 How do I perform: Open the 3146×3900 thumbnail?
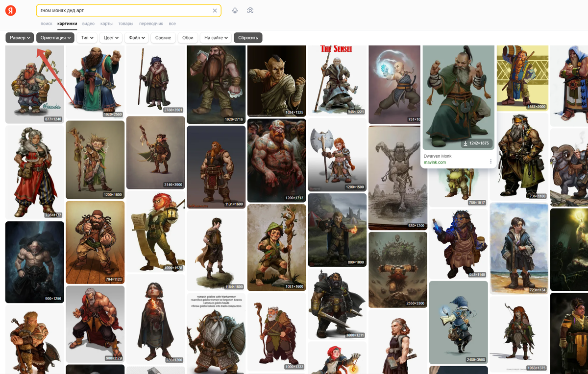pyautogui.click(x=156, y=153)
